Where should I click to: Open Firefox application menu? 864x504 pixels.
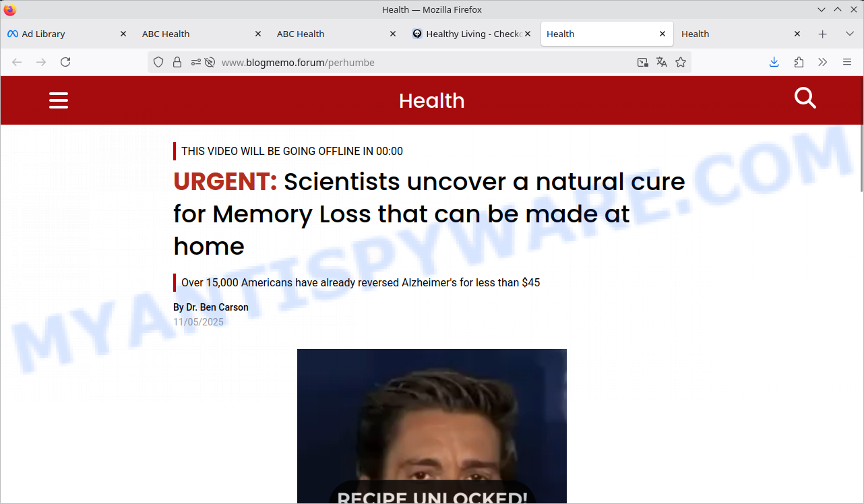pos(847,62)
